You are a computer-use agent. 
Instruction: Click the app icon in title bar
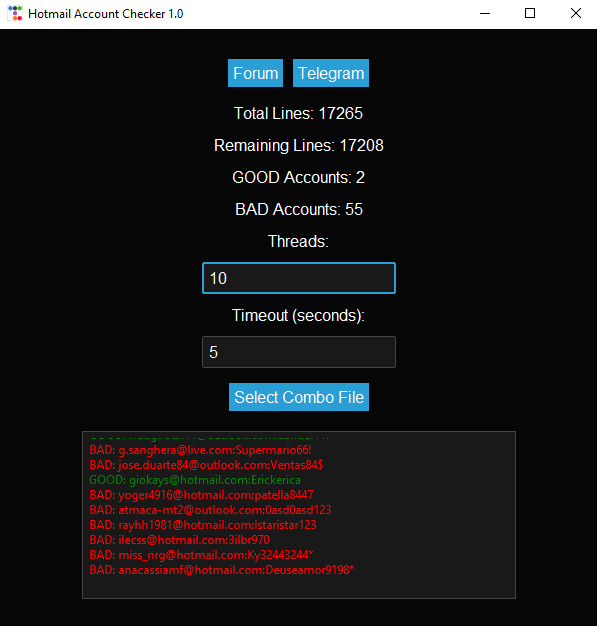15,13
